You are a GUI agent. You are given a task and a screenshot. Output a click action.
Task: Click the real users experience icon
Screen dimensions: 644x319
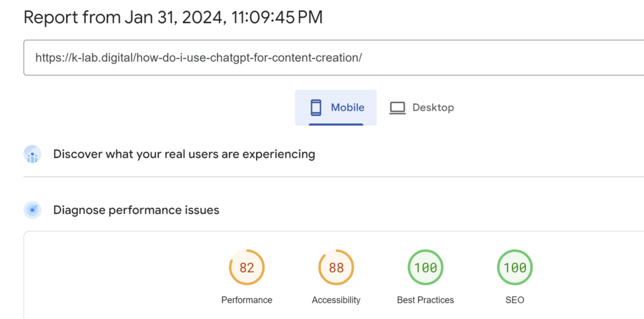(33, 154)
